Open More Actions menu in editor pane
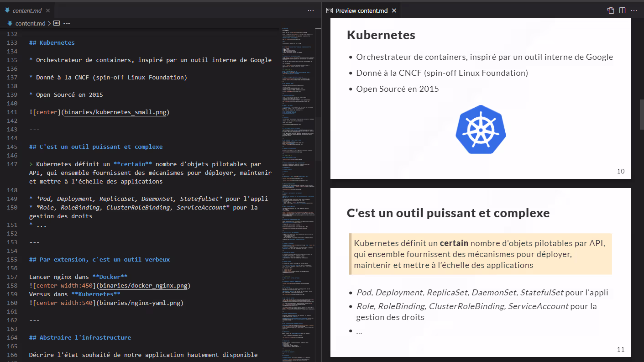The width and height of the screenshot is (644, 362). [x=311, y=10]
